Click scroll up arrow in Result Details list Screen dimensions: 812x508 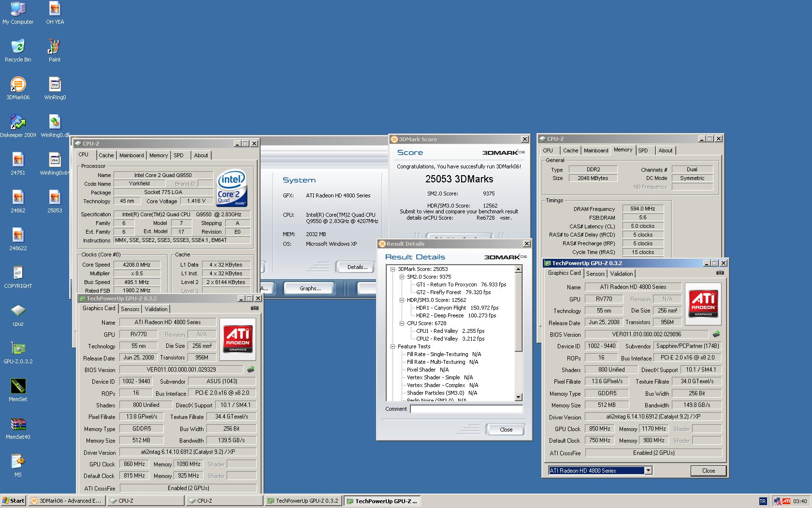tap(519, 269)
